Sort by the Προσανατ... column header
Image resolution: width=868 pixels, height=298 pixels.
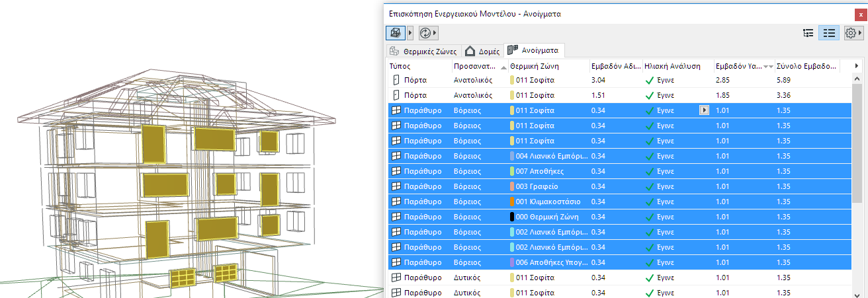click(480, 66)
